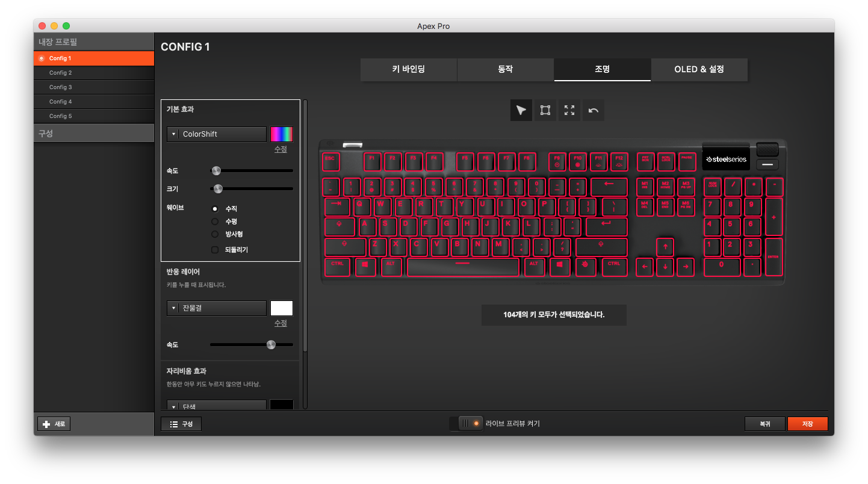This screenshot has height=484, width=868.
Task: Enable the 되돌리기 checkbox
Action: 215,250
